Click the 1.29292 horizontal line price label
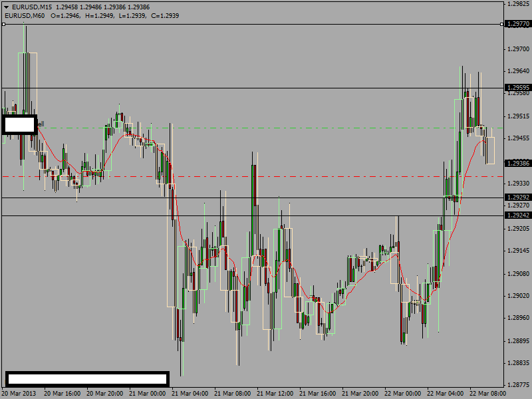The height and width of the screenshot is (399, 532). pyautogui.click(x=518, y=197)
